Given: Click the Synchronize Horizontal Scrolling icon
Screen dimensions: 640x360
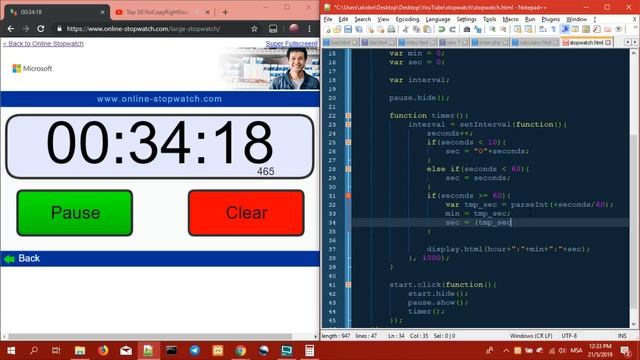Looking at the screenshot, I should click(530, 29).
